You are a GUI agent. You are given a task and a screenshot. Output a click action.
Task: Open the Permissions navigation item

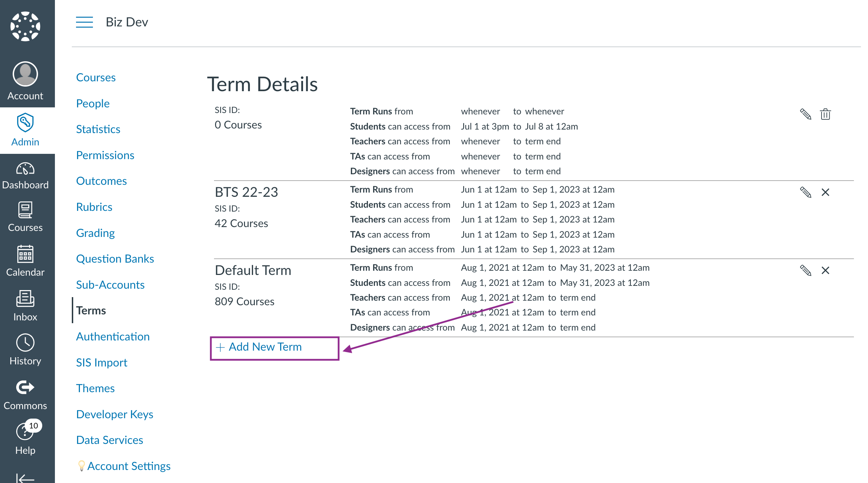[105, 155]
